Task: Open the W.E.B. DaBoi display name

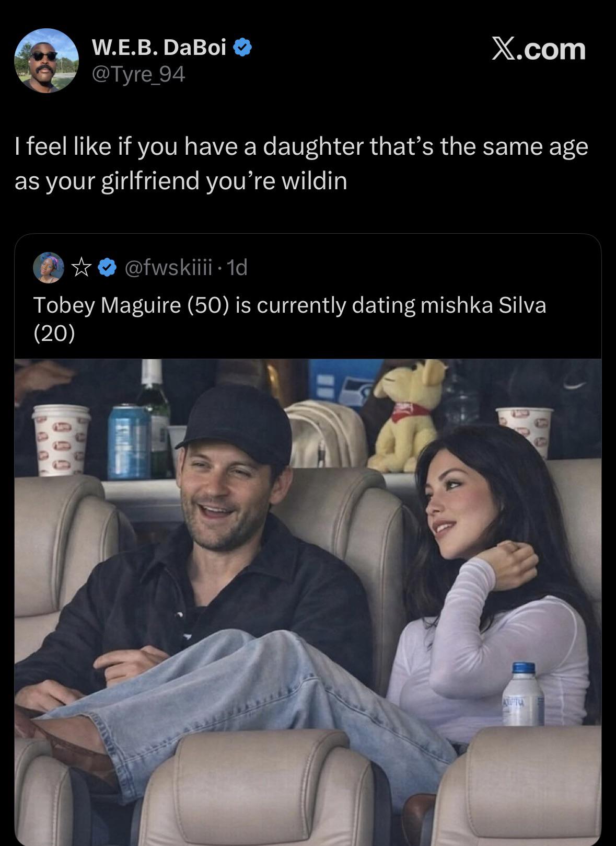Action: tap(159, 48)
